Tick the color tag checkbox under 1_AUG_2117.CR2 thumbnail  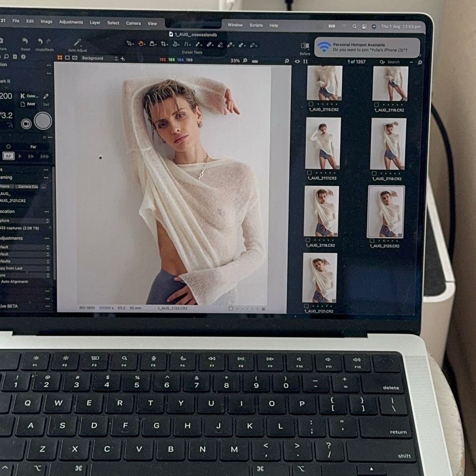(x=309, y=173)
